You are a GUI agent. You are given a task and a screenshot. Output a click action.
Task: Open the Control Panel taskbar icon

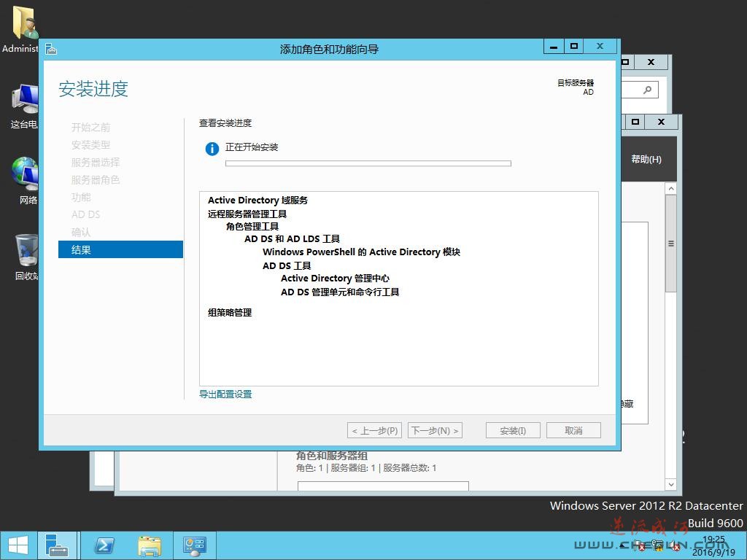(194, 545)
